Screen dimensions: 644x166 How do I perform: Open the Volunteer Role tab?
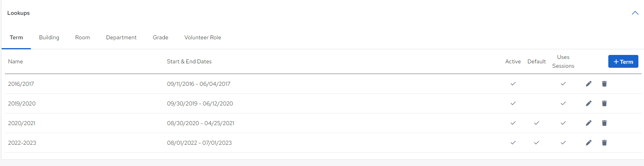[x=203, y=37]
